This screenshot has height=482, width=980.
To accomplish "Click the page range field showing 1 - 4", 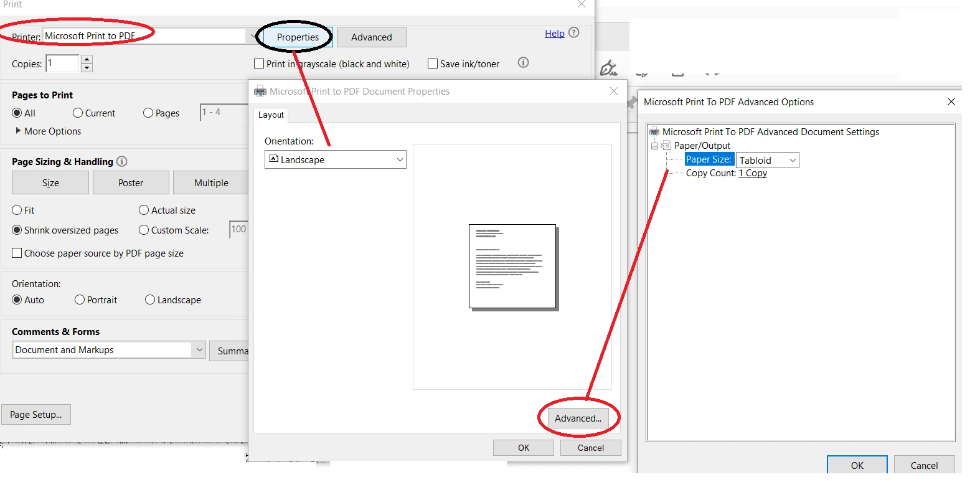I will click(x=224, y=112).
